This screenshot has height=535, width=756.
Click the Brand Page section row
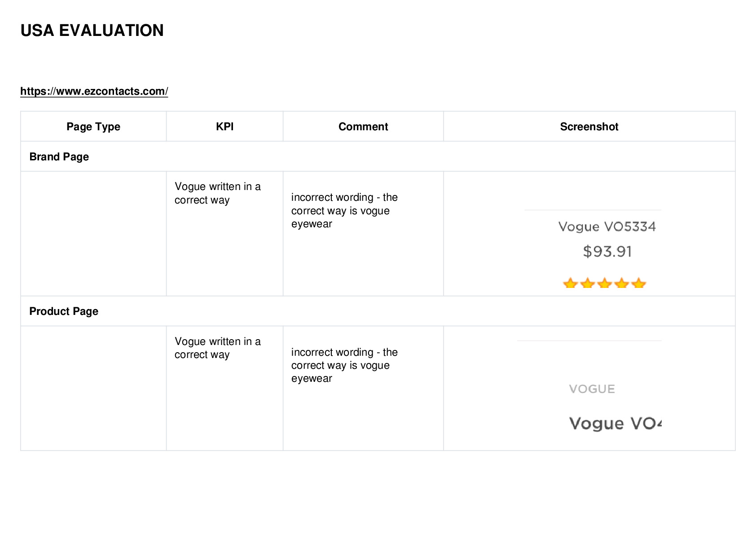pyautogui.click(x=378, y=156)
